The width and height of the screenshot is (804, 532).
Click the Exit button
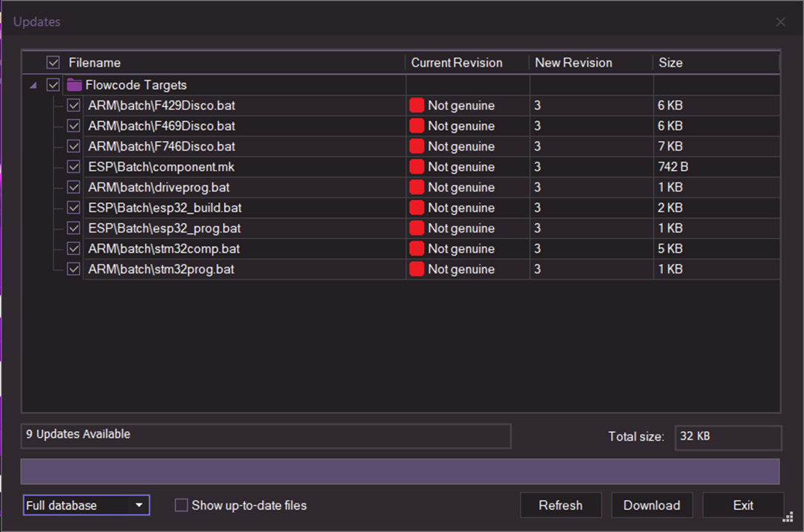pos(743,505)
